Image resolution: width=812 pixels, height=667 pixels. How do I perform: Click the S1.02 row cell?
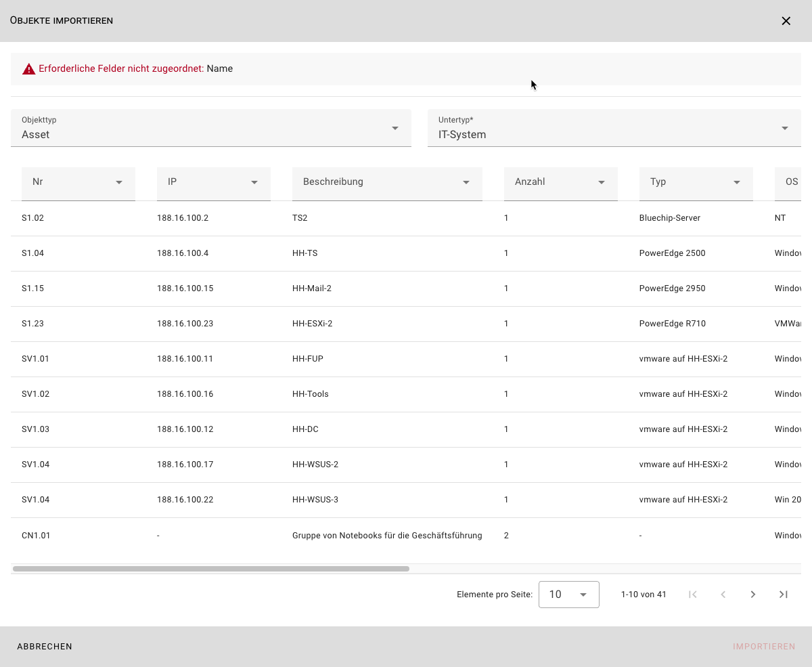(x=32, y=218)
